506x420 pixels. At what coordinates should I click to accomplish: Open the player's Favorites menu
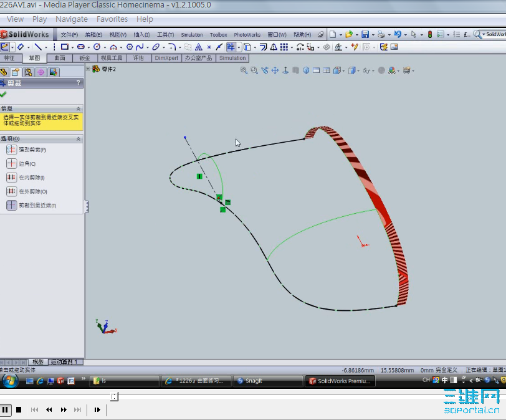tap(112, 19)
